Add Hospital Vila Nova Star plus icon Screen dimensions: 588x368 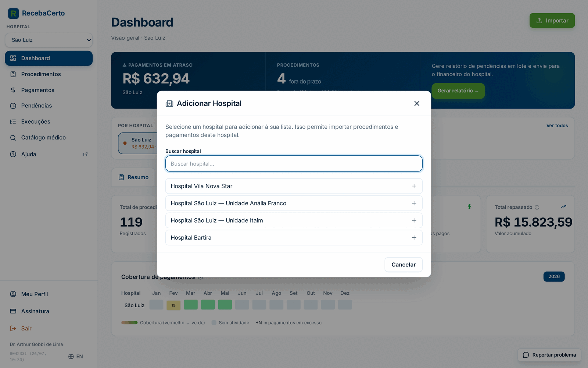pos(414,186)
